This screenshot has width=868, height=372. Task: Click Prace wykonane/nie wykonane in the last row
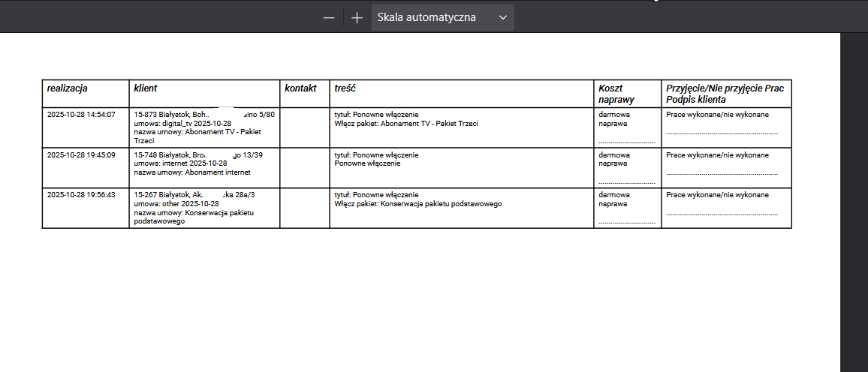717,195
